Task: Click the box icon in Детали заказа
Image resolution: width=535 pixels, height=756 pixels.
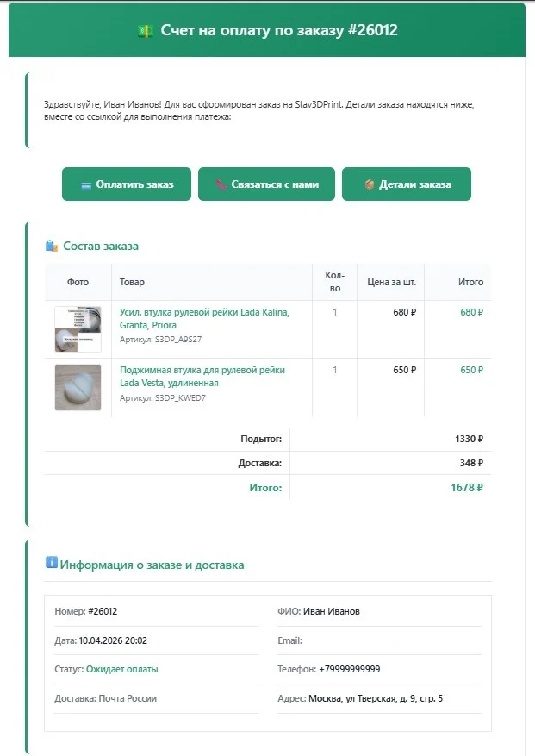Action: tap(370, 184)
